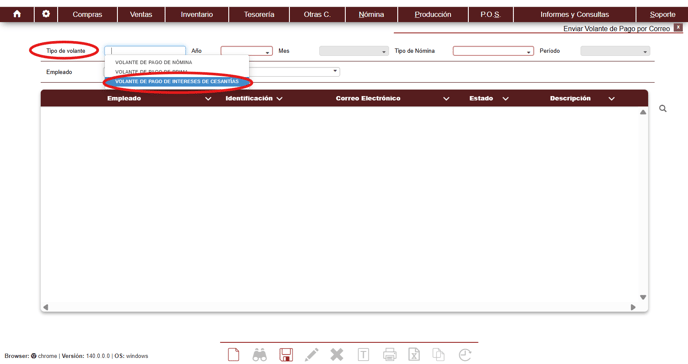Click the table scroll right arrow
This screenshot has height=364, width=688.
coord(633,307)
